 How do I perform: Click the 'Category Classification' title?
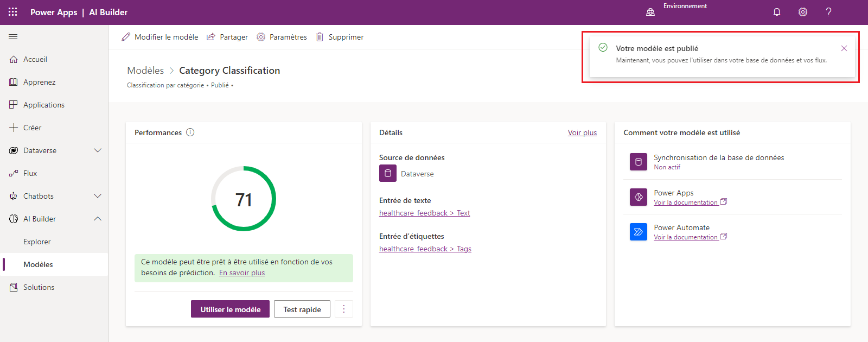[x=229, y=71]
